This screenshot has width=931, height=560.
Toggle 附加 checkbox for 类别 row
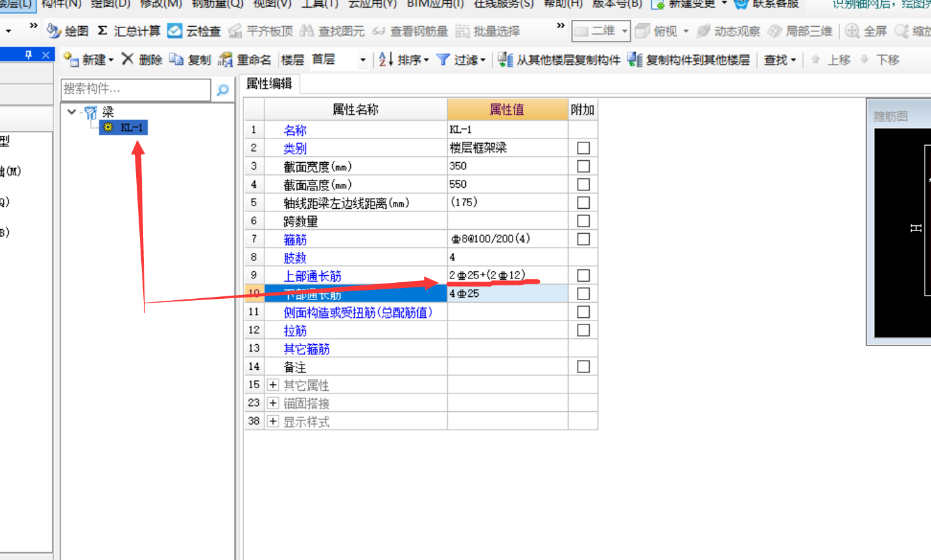(x=583, y=148)
